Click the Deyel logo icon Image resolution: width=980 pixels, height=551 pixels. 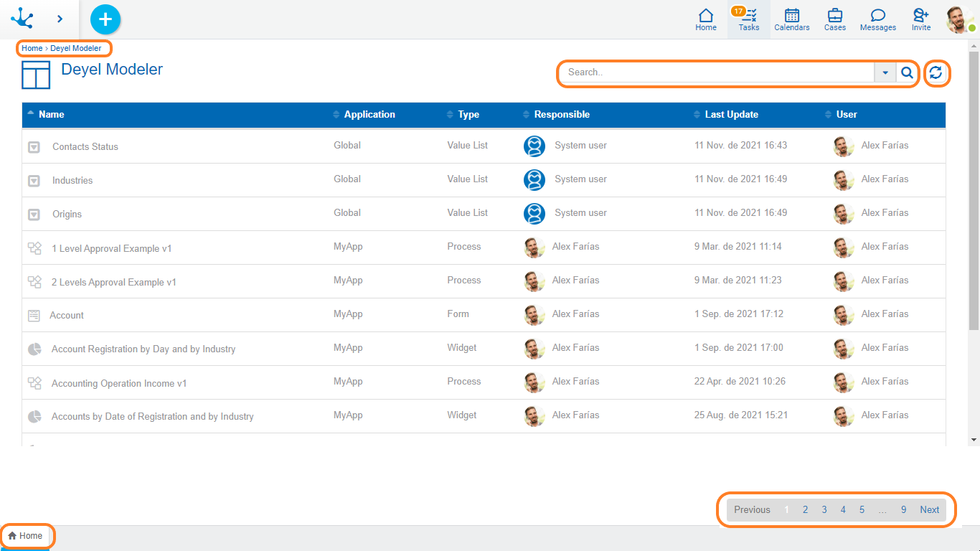22,19
